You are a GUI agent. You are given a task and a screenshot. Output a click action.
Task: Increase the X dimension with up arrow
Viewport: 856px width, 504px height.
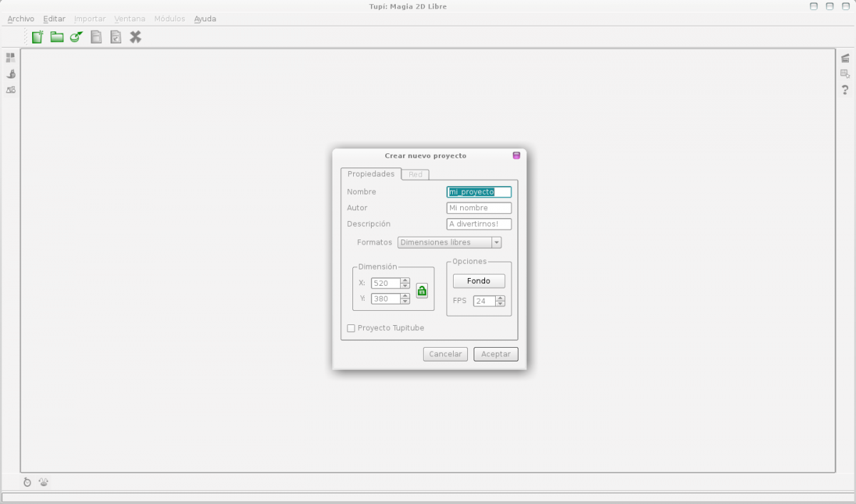click(405, 280)
